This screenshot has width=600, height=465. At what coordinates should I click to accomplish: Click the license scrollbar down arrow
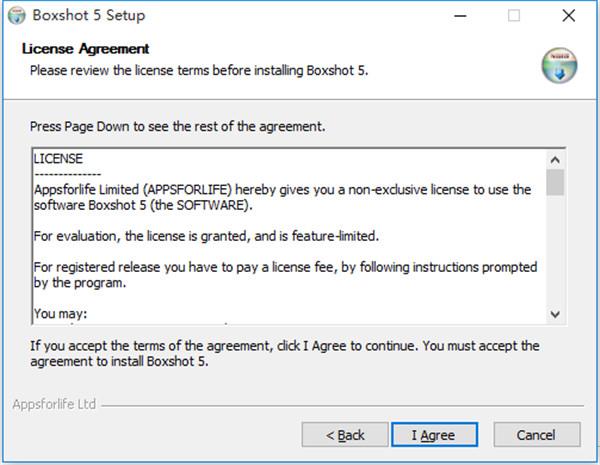(x=555, y=314)
